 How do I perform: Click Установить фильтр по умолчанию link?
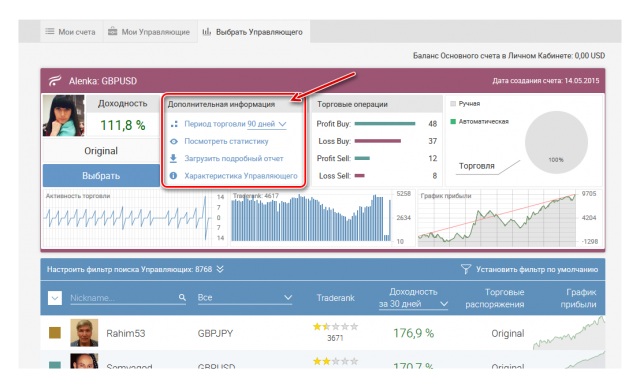537,269
